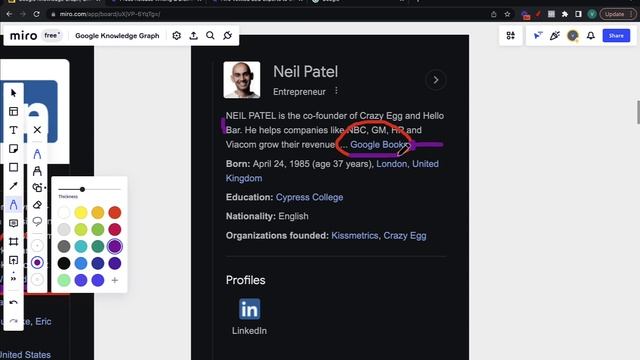Open the templates tool
Viewport: 640px width, 360px height.
(x=13, y=111)
